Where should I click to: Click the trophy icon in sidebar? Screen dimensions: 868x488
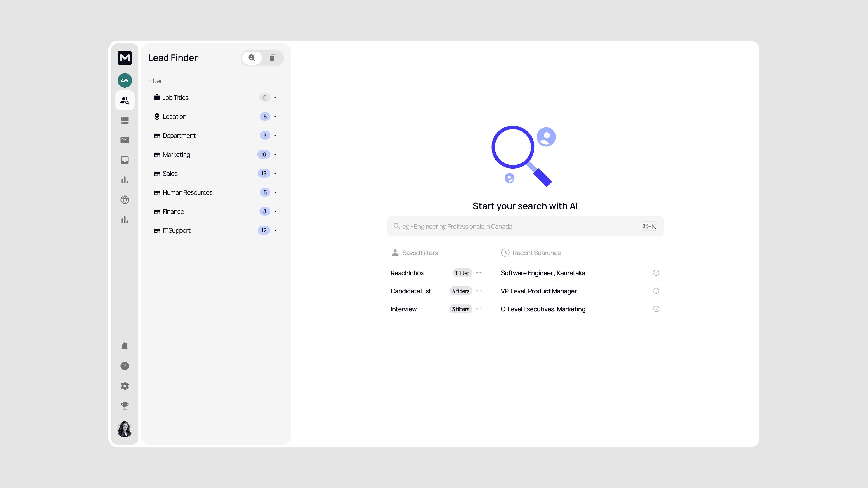pyautogui.click(x=125, y=406)
